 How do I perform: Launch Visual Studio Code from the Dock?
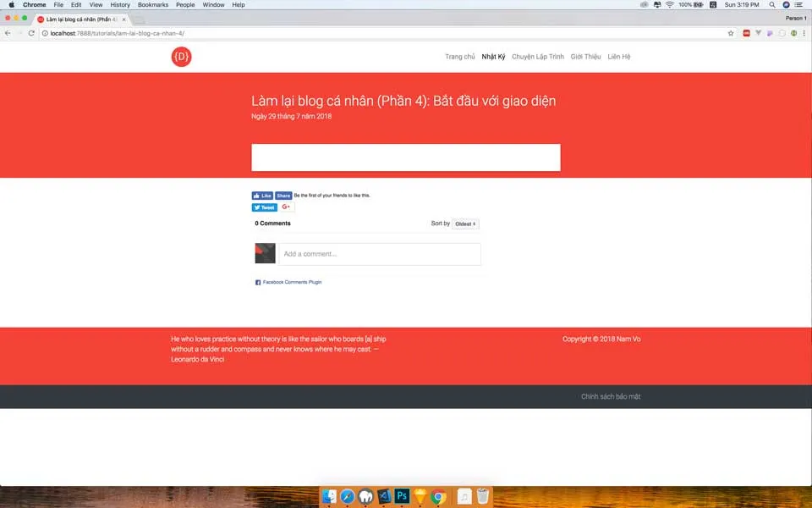(x=384, y=496)
